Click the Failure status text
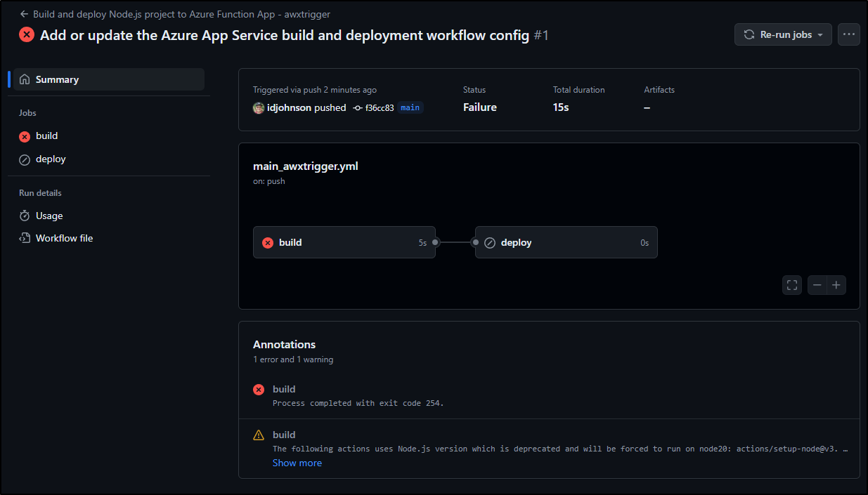Screen dimensions: 868x495 480,107
